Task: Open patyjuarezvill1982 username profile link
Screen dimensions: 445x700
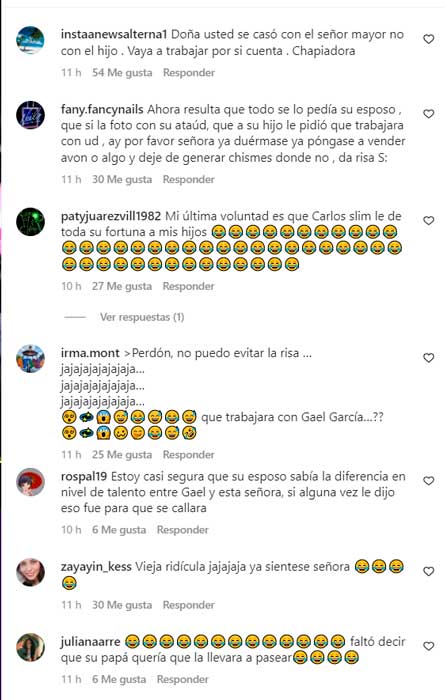Action: click(111, 216)
